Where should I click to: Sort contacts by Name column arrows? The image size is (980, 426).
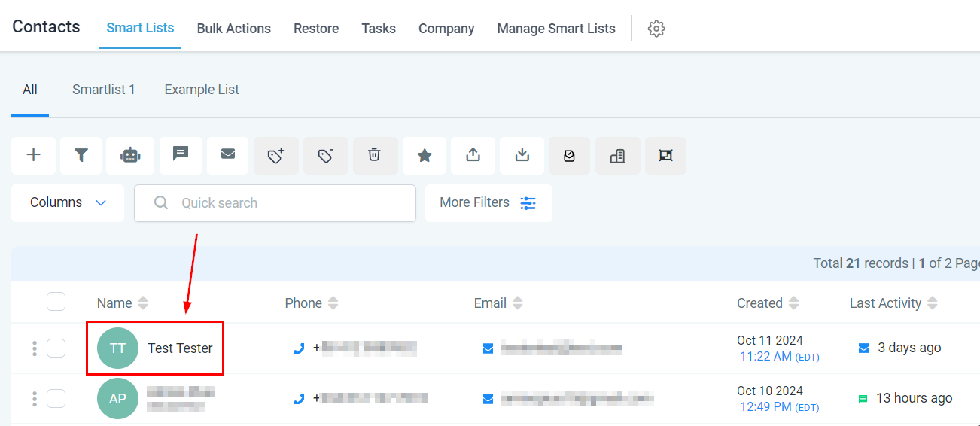pyautogui.click(x=143, y=303)
